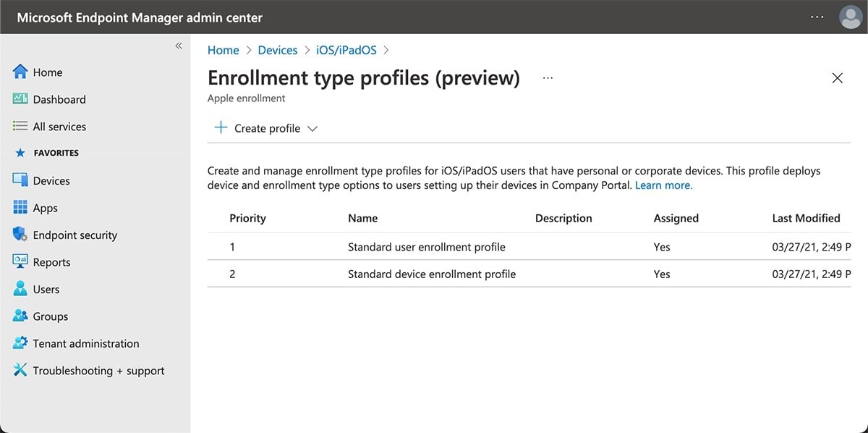Navigate to Devices breadcrumb
The height and width of the screenshot is (433, 868).
(x=278, y=50)
